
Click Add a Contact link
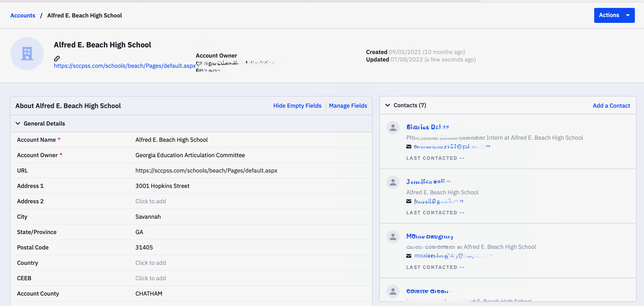(x=611, y=106)
